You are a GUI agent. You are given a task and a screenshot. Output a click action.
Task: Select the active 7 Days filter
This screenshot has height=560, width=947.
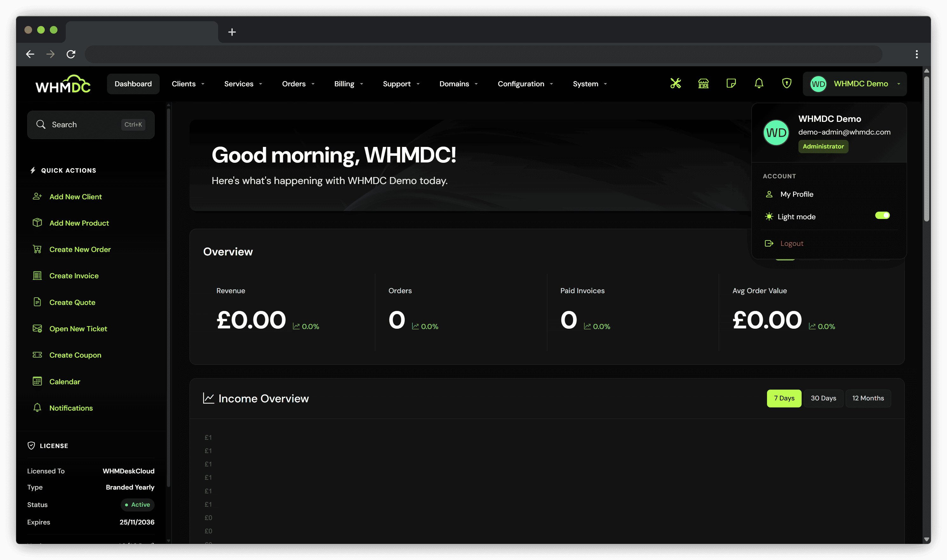(784, 398)
